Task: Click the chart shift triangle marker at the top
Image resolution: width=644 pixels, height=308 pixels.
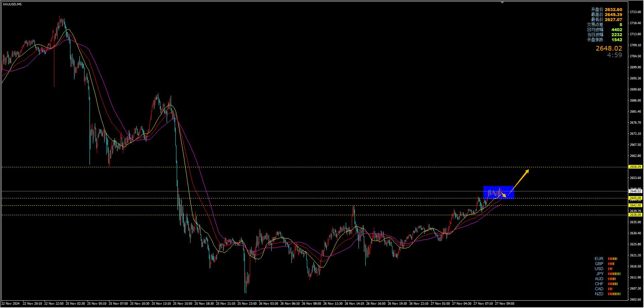Action: pyautogui.click(x=502, y=2)
